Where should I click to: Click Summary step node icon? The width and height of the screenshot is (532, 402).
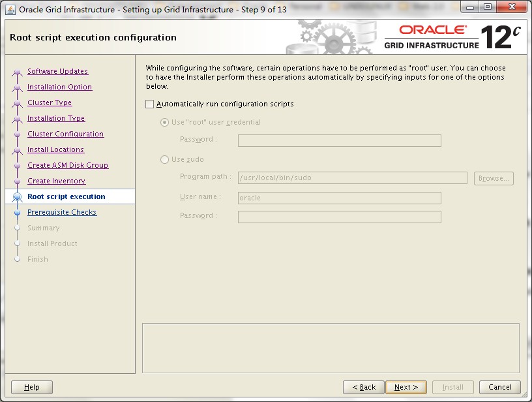(x=18, y=228)
